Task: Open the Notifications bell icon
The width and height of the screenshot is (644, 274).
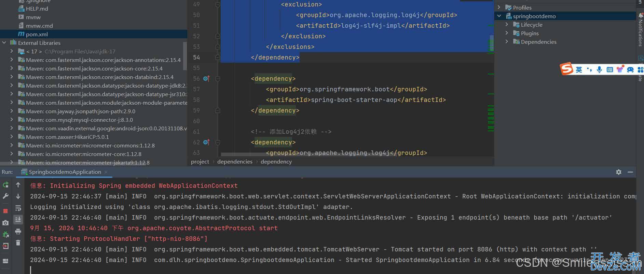Action: tap(641, 16)
